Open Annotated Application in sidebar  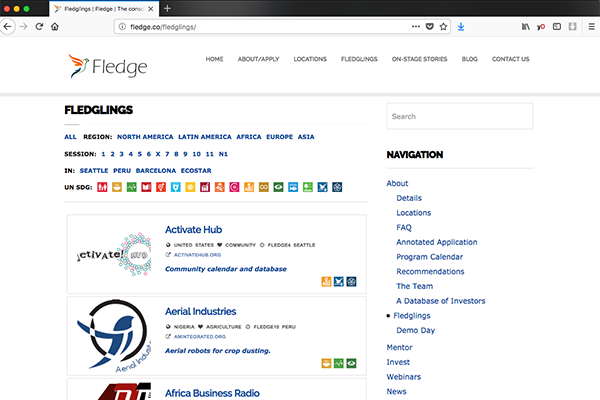click(437, 242)
